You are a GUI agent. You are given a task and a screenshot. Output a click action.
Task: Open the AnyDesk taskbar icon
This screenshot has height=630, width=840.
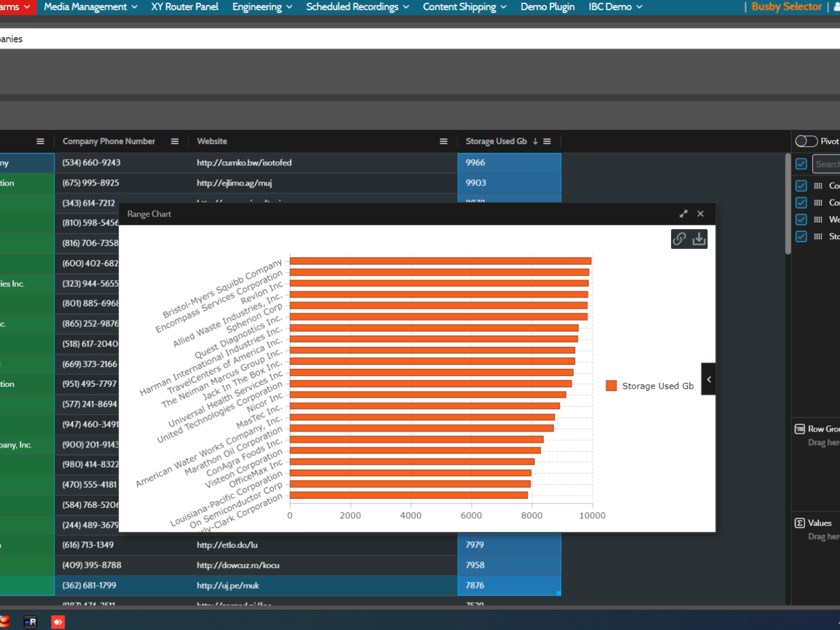pos(58,622)
